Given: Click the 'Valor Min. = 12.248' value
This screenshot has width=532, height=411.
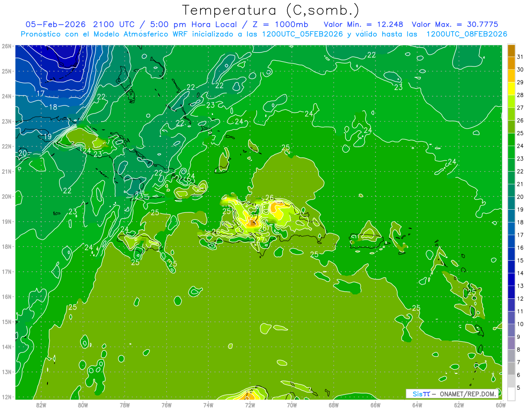Looking at the screenshot, I should tap(363, 24).
